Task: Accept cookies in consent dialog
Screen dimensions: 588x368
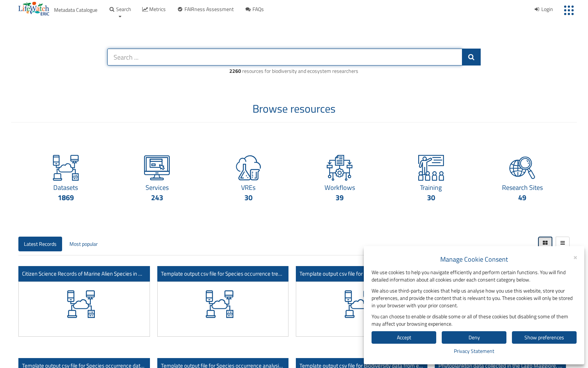Action: pyautogui.click(x=404, y=337)
